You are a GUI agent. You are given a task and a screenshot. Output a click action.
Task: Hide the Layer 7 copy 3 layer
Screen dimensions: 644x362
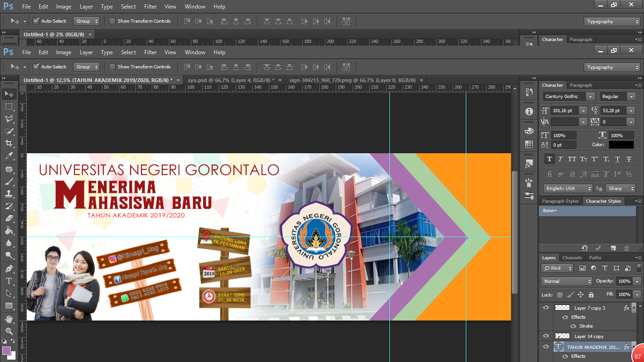[545, 307]
